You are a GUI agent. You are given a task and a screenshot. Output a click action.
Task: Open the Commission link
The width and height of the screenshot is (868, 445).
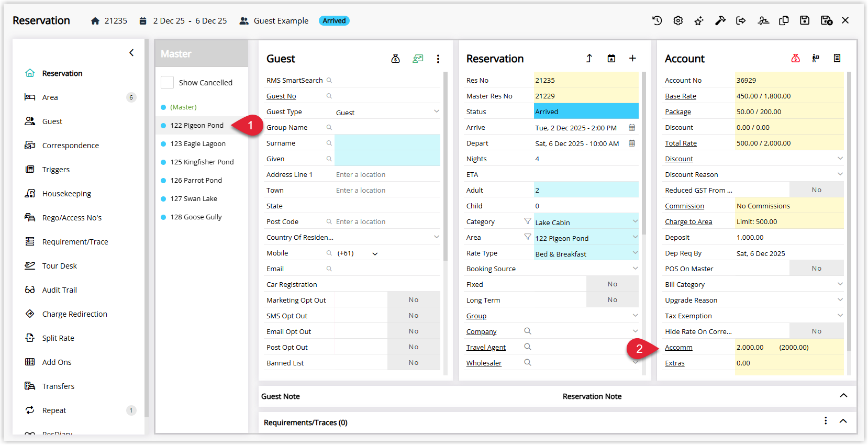[684, 206]
